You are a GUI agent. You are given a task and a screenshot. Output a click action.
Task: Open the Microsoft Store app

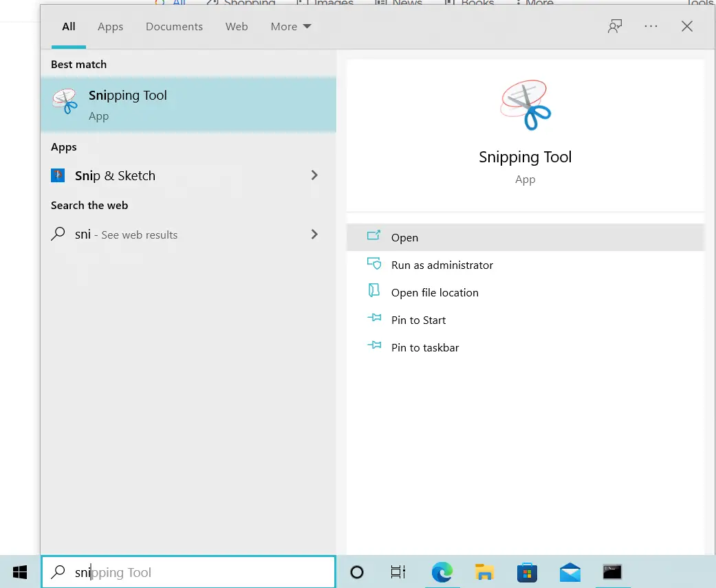coord(527,571)
